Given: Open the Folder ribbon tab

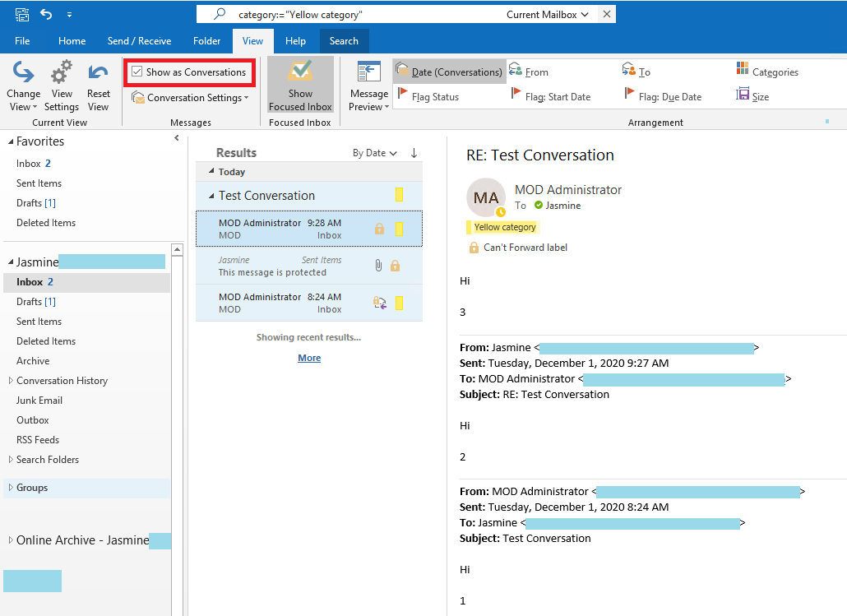Looking at the screenshot, I should pyautogui.click(x=207, y=41).
